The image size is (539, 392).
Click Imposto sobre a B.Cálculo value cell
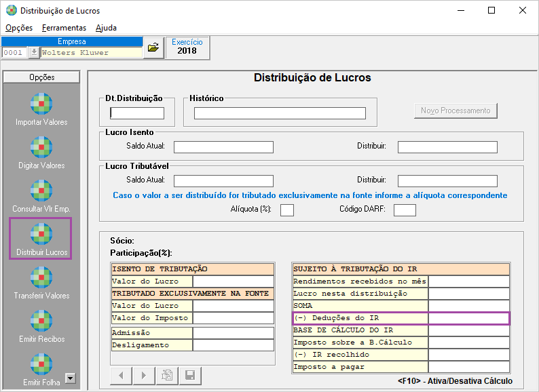click(469, 342)
